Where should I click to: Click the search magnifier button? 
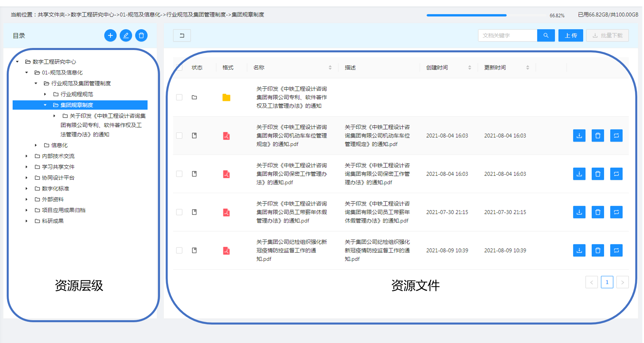546,35
